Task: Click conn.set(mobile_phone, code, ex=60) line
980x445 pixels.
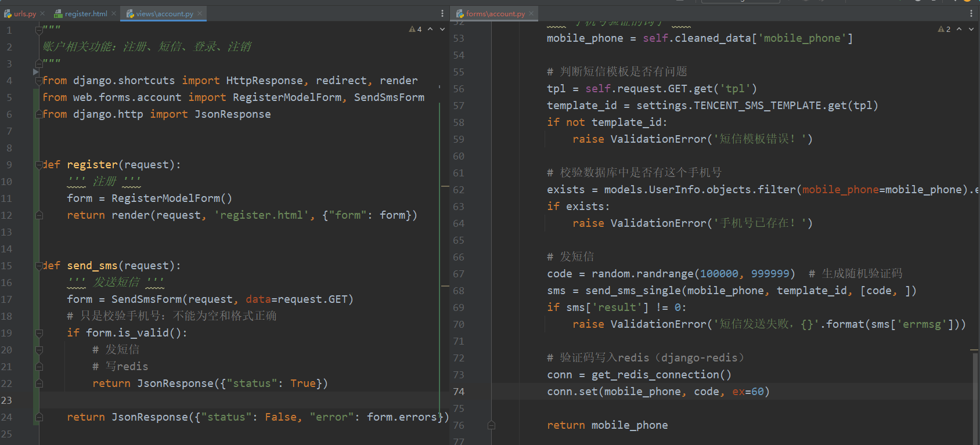Action: tap(658, 392)
